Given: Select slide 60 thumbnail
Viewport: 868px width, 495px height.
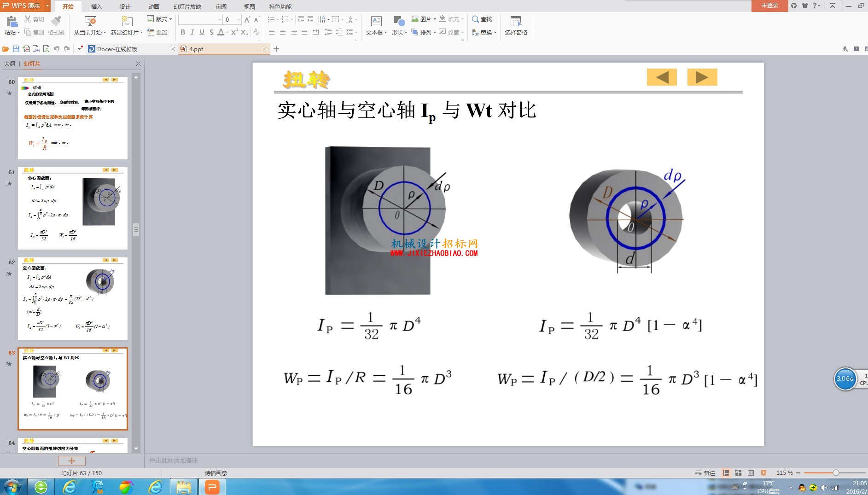Looking at the screenshot, I should pos(73,118).
